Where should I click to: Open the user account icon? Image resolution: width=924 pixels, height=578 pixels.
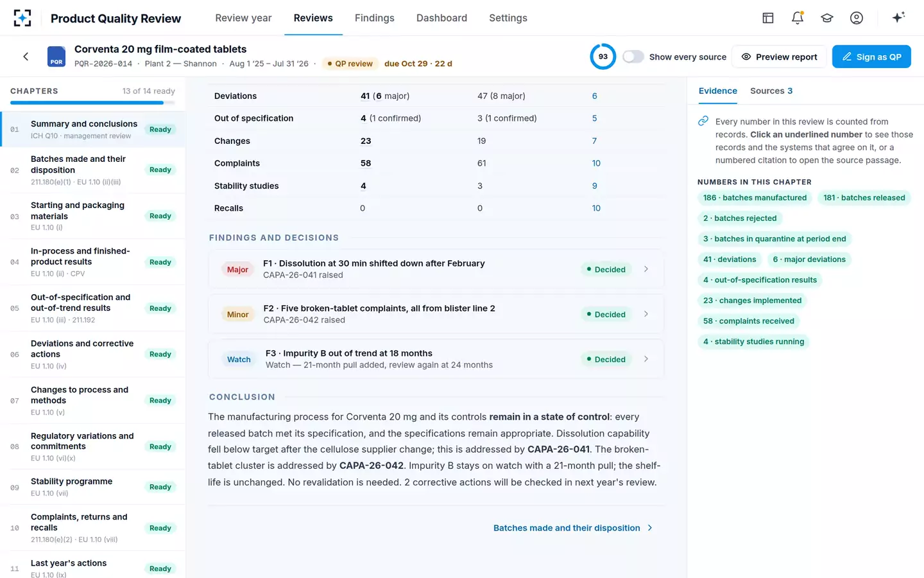pos(857,18)
